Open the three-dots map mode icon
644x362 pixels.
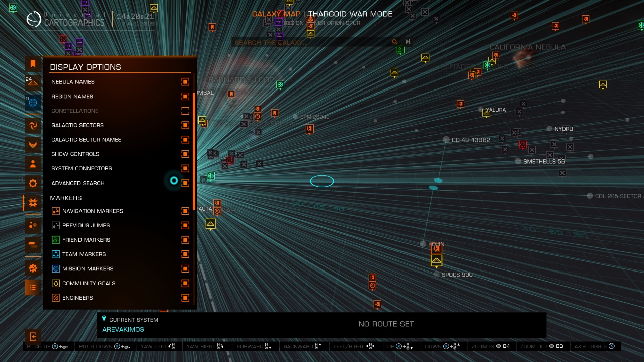pyautogui.click(x=33, y=225)
